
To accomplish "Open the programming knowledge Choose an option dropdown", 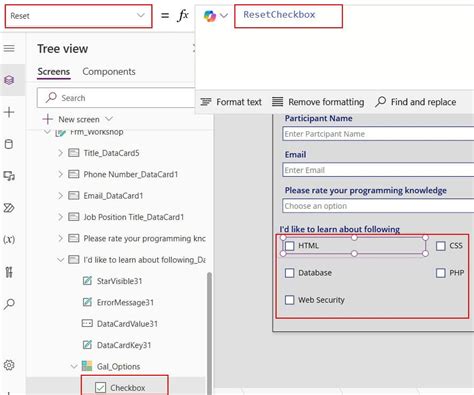I will (378, 206).
